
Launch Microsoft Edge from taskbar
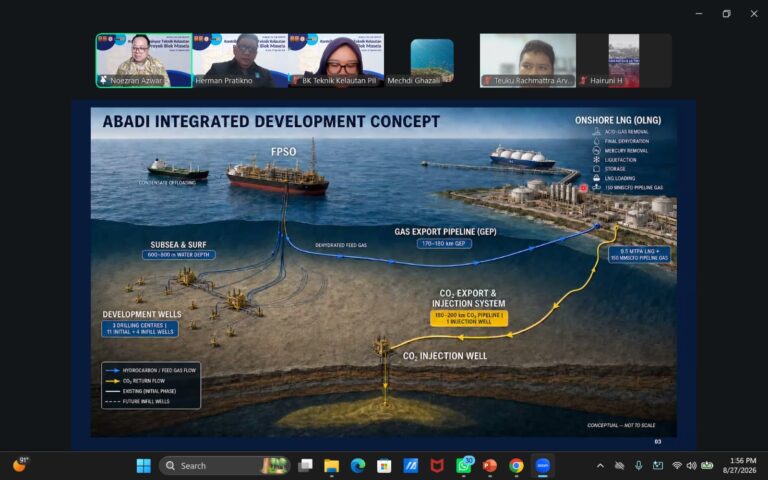pos(358,466)
